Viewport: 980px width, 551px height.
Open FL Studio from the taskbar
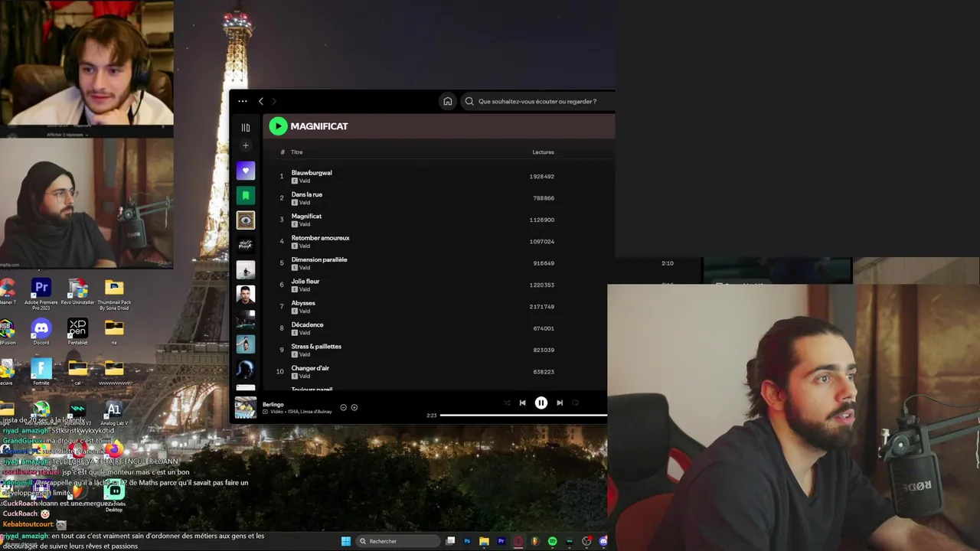pos(535,541)
